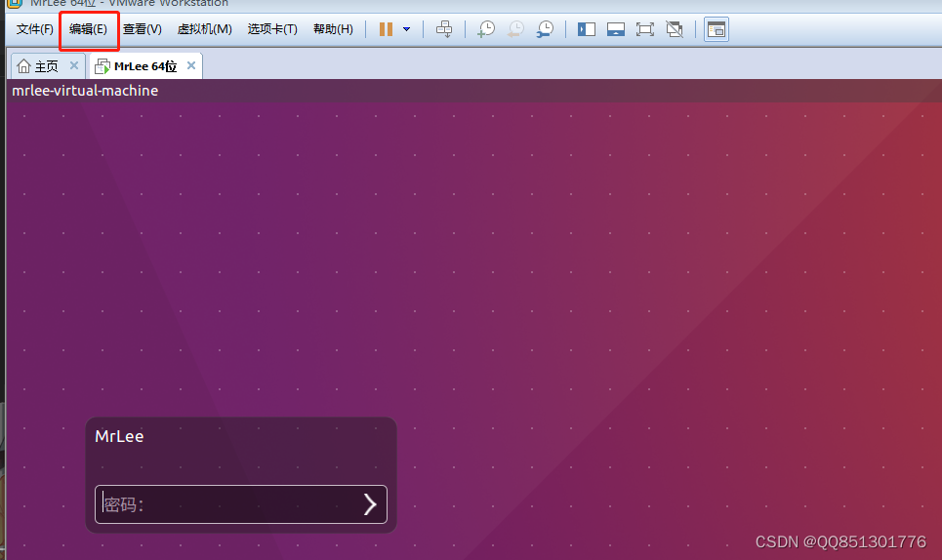
Task: Toggle the thumbnail bar icon
Action: (616, 29)
